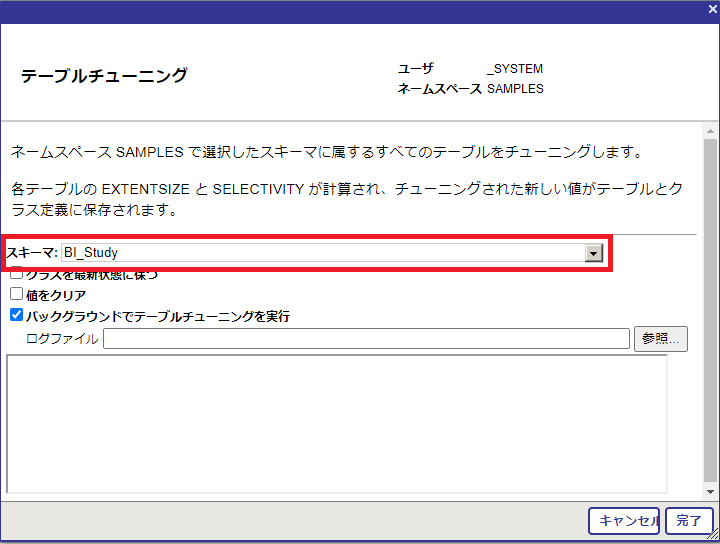Click the キャンセル button
This screenshot has height=544, width=720.
point(624,520)
